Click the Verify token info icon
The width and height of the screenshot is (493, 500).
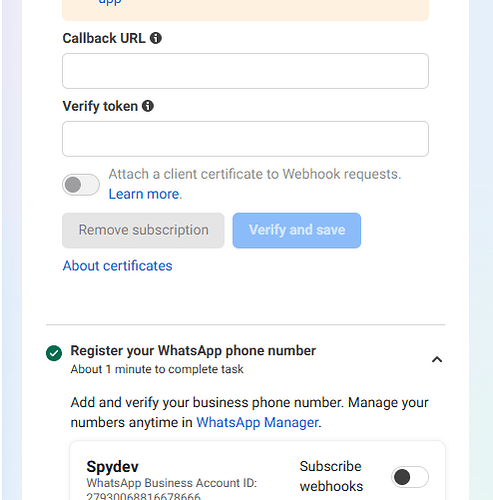click(x=148, y=106)
